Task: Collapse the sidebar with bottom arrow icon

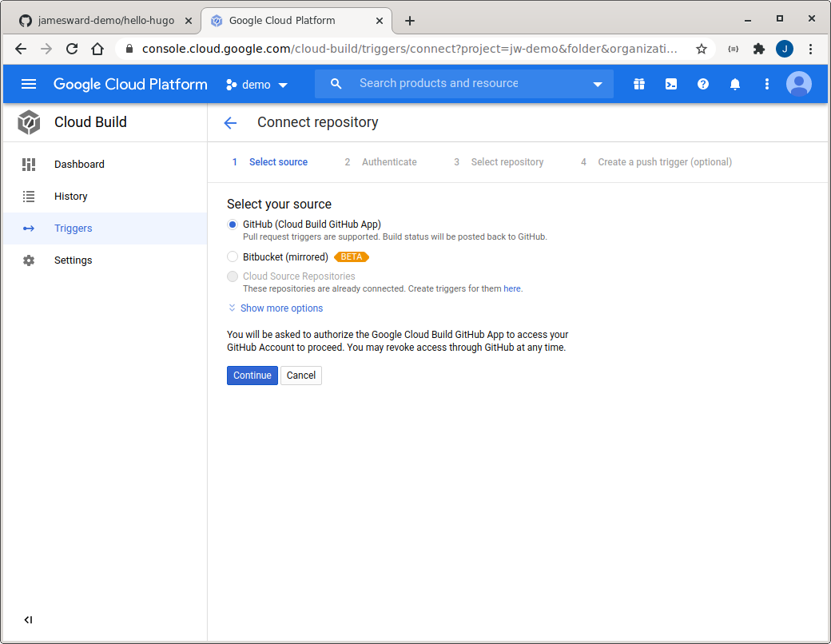Action: click(x=28, y=620)
